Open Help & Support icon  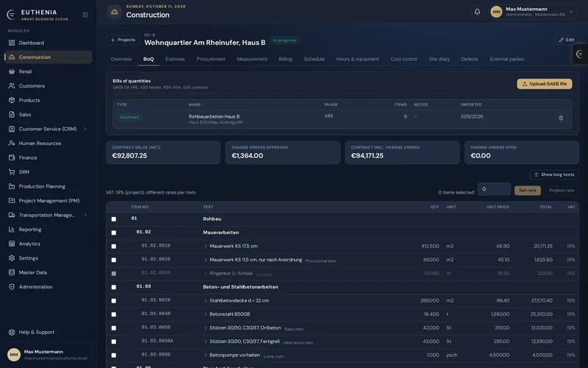pos(12,332)
